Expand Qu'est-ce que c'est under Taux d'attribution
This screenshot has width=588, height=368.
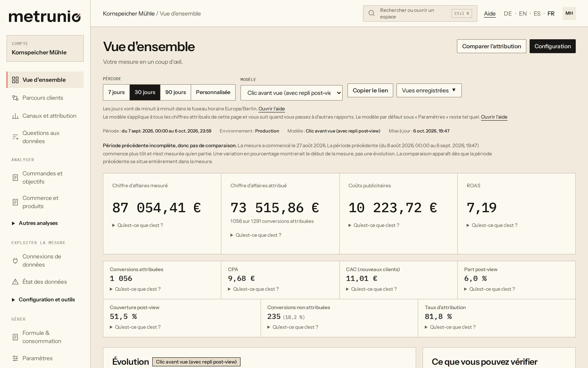click(x=450, y=327)
